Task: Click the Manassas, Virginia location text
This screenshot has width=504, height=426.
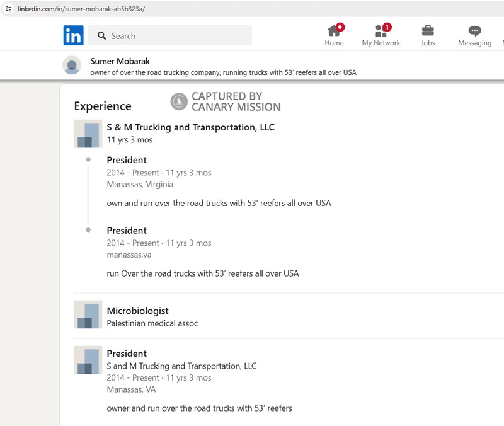Action: pos(140,184)
